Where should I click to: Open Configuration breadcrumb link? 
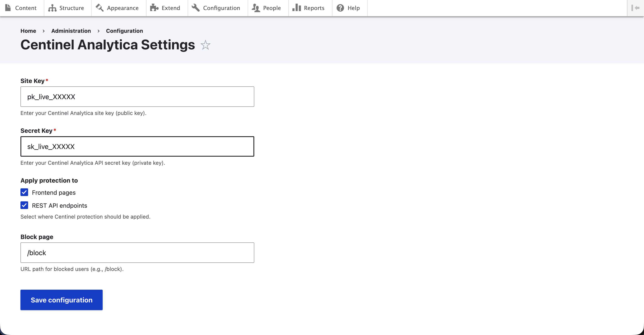(x=125, y=31)
